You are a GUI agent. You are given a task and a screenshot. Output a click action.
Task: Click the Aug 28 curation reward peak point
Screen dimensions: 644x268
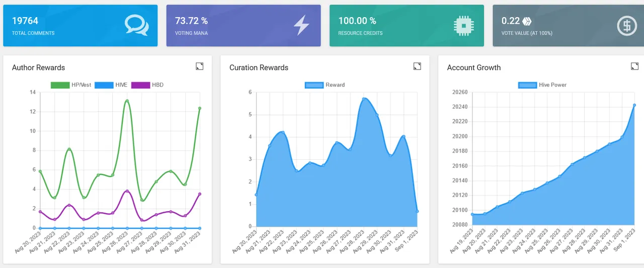pos(363,99)
